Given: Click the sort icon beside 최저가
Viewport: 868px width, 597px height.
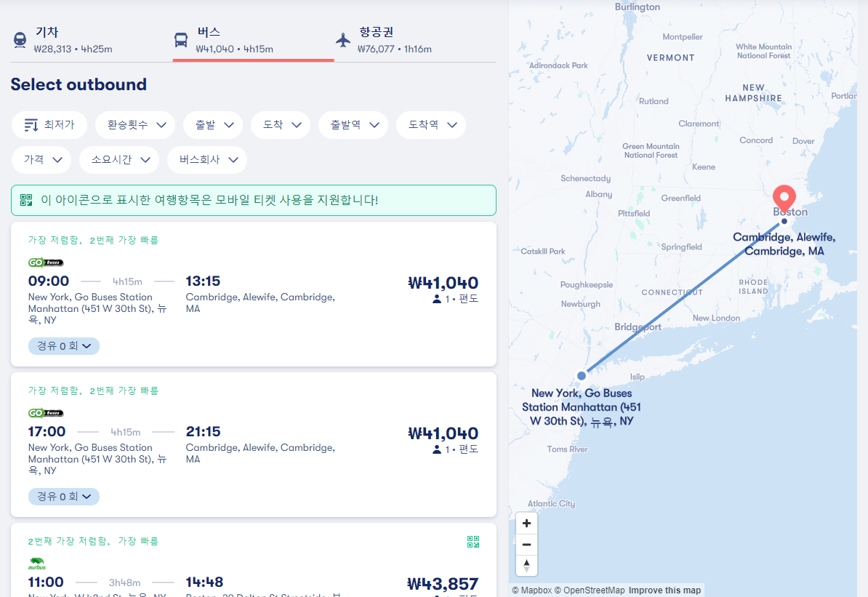Looking at the screenshot, I should tap(31, 125).
